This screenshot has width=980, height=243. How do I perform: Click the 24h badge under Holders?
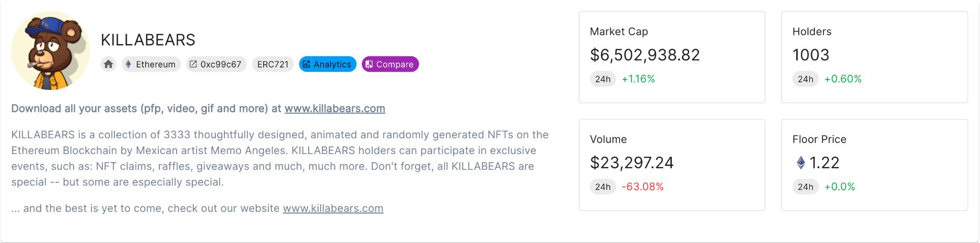pyautogui.click(x=805, y=79)
